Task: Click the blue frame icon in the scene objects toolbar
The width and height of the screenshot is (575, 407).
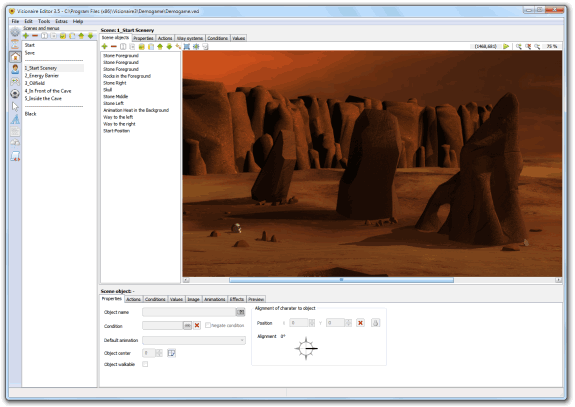Action: coord(187,47)
